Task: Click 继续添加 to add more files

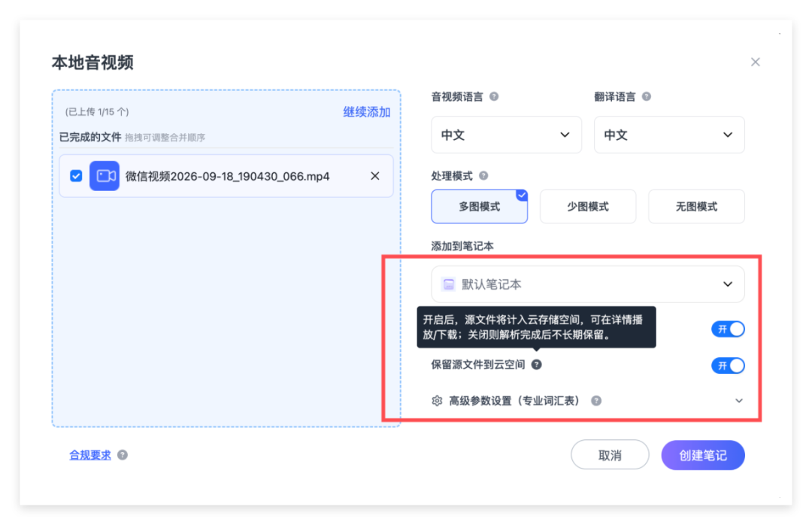Action: 367,112
